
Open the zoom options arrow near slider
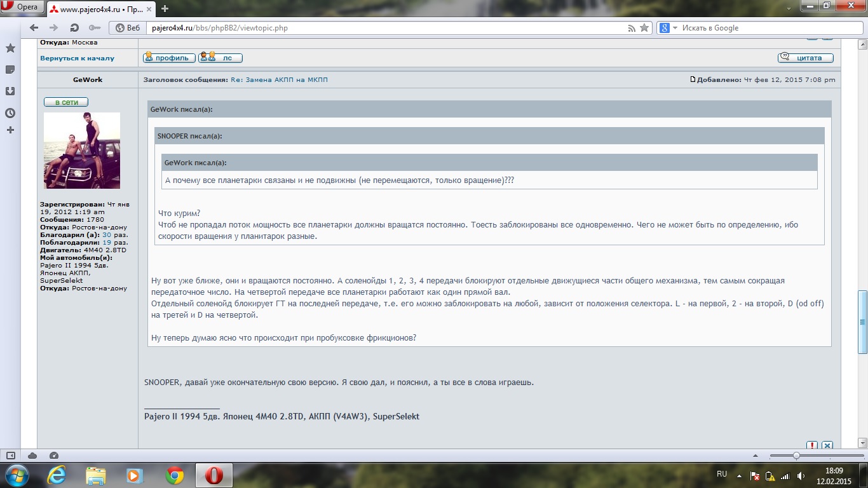tap(755, 455)
